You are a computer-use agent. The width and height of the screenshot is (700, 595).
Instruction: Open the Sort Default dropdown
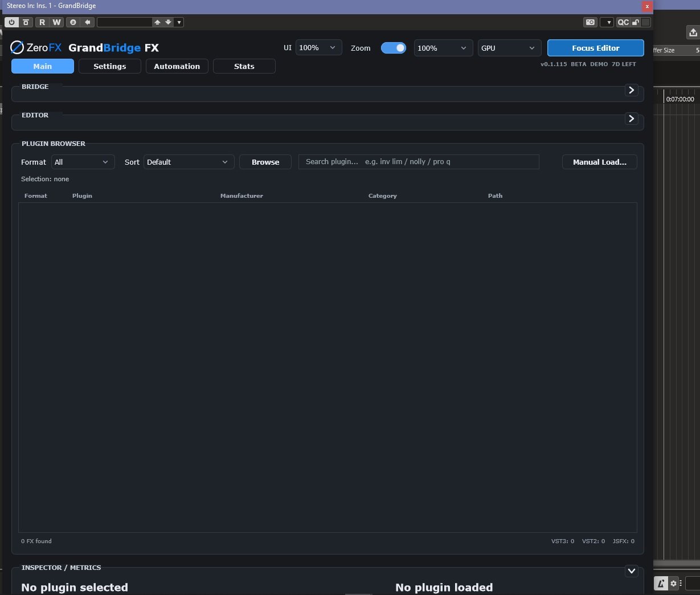pyautogui.click(x=189, y=162)
